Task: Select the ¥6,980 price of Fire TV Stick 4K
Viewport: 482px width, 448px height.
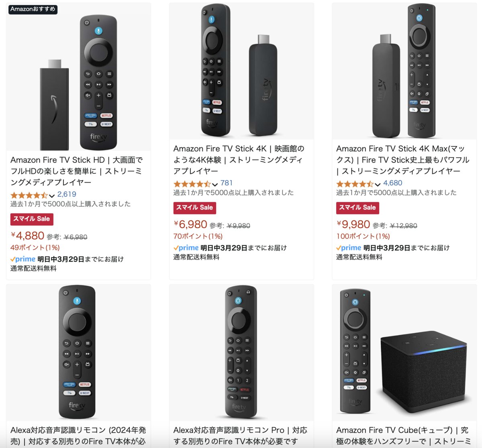Action: [191, 225]
